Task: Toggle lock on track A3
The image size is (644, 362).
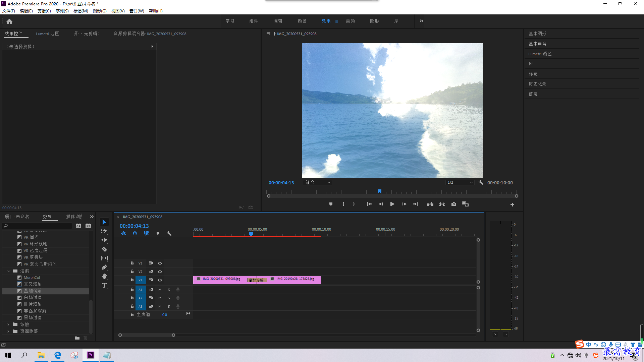Action: coord(132,306)
